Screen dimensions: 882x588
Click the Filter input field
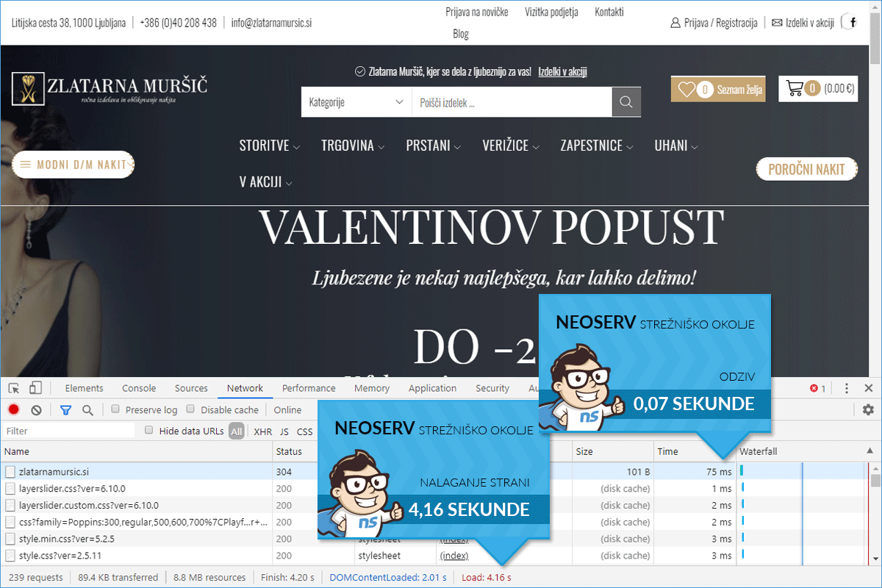[x=70, y=431]
